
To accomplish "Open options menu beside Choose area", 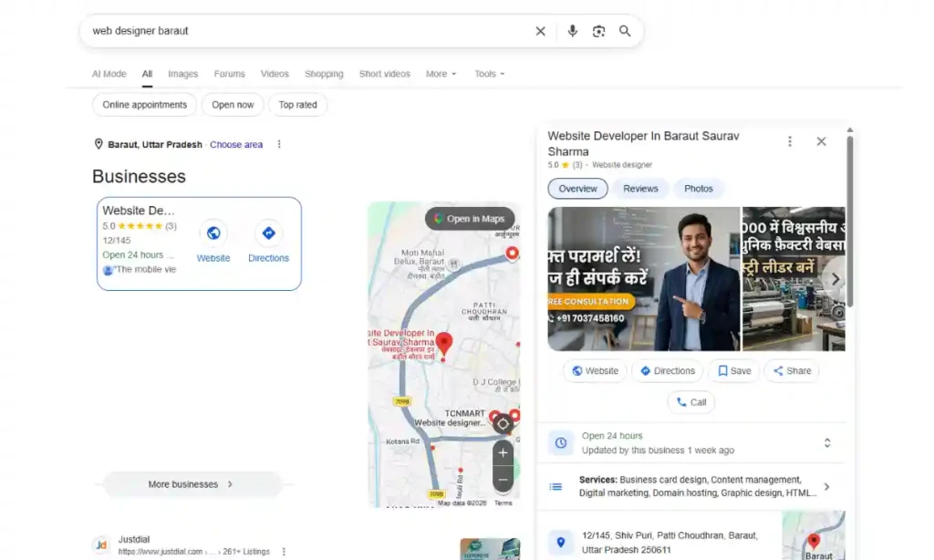I will (x=279, y=144).
